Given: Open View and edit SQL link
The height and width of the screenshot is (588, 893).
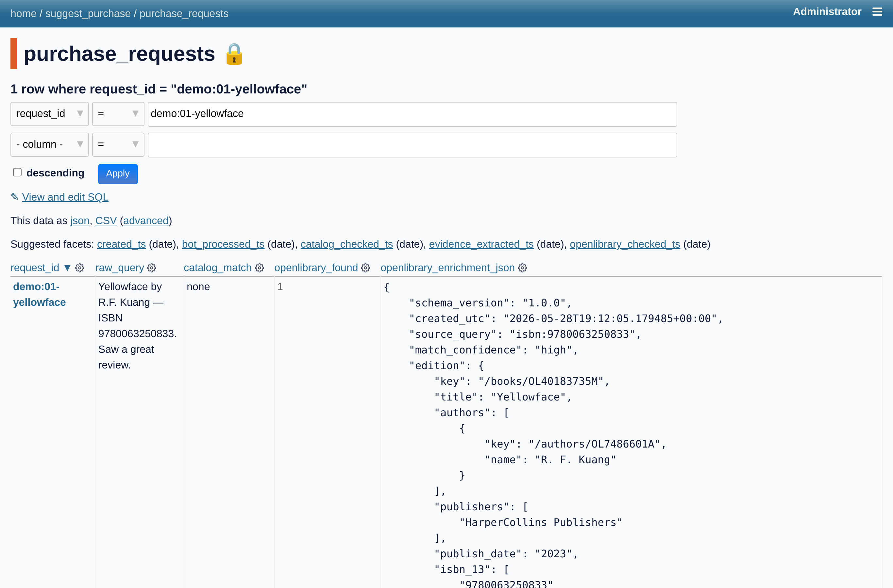Looking at the screenshot, I should point(65,197).
